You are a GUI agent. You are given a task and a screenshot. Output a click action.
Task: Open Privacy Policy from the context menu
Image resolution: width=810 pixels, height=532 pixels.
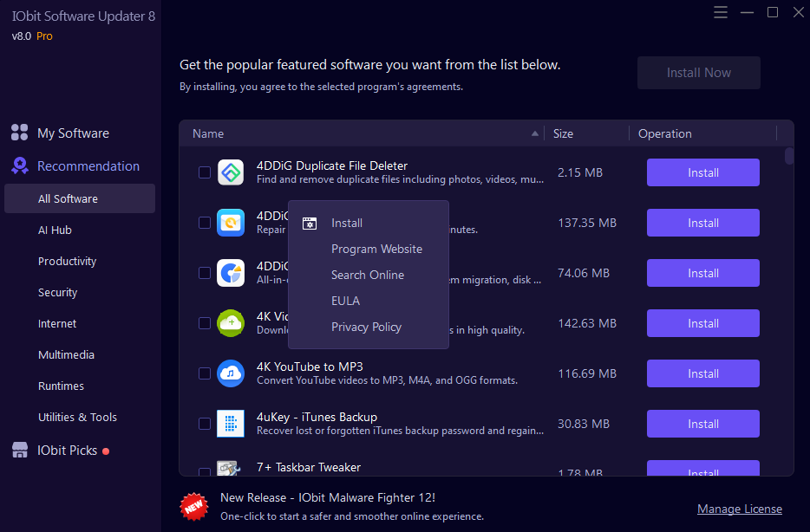[x=369, y=327]
